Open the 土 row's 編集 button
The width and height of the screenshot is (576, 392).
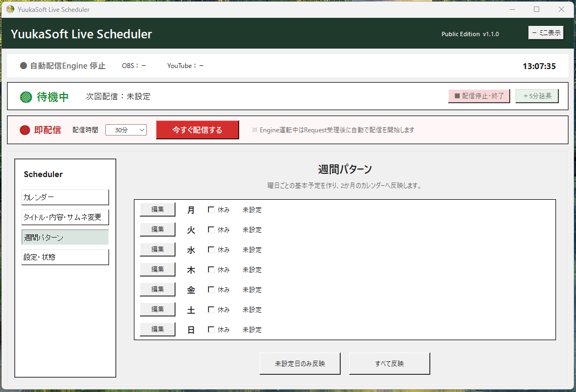pos(158,309)
